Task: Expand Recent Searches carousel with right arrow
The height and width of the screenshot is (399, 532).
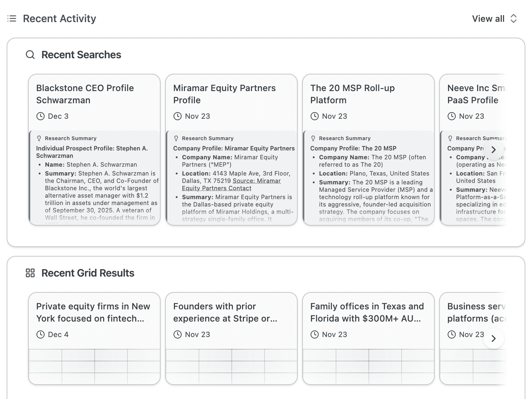Action: click(x=493, y=150)
